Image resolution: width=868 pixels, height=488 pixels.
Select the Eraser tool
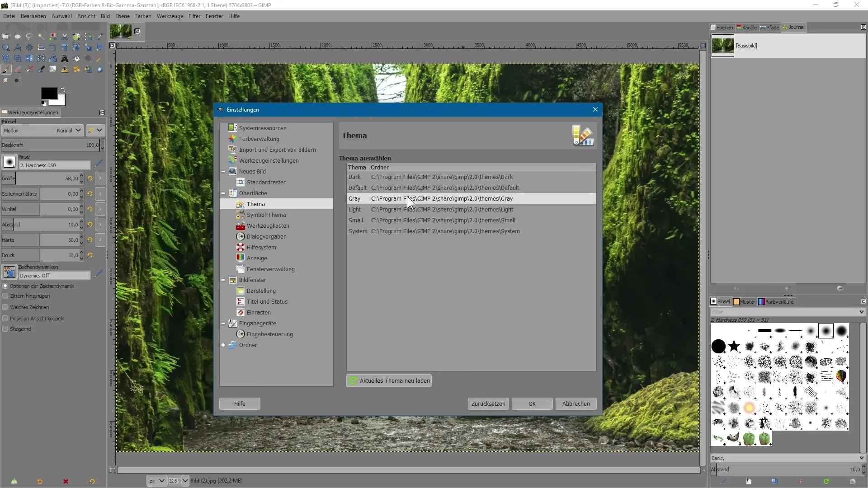18,69
